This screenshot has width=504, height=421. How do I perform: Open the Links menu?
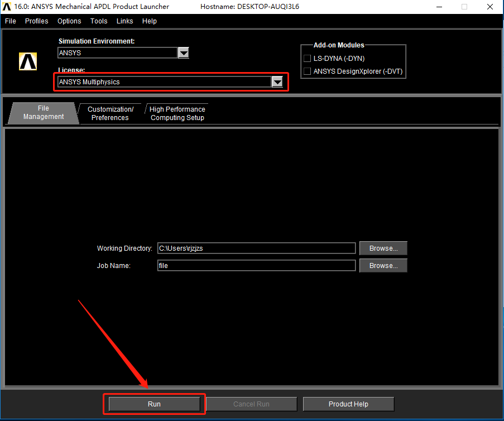pyautogui.click(x=124, y=21)
